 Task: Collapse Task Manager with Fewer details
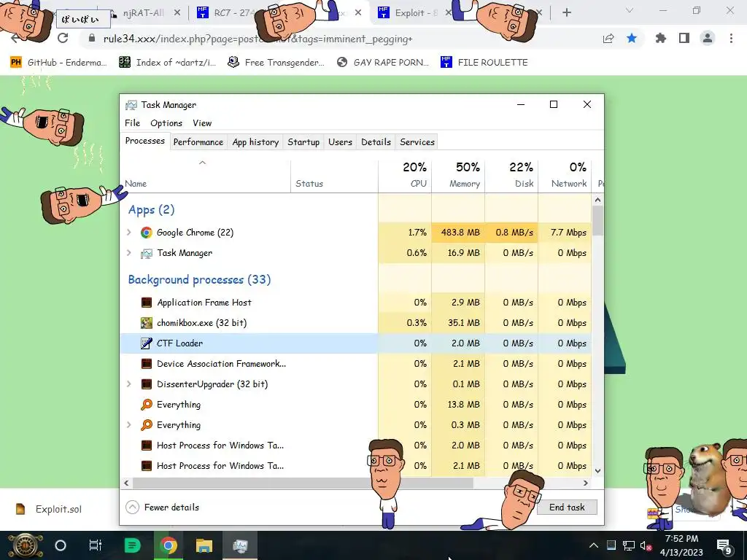tap(163, 507)
